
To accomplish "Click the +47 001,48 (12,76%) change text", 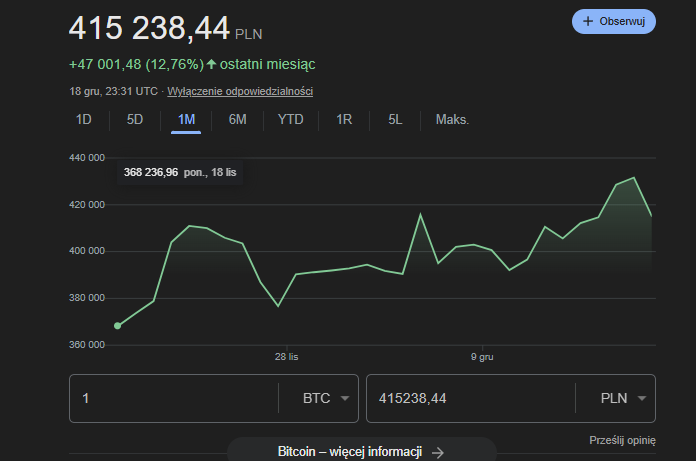I will (x=136, y=64).
